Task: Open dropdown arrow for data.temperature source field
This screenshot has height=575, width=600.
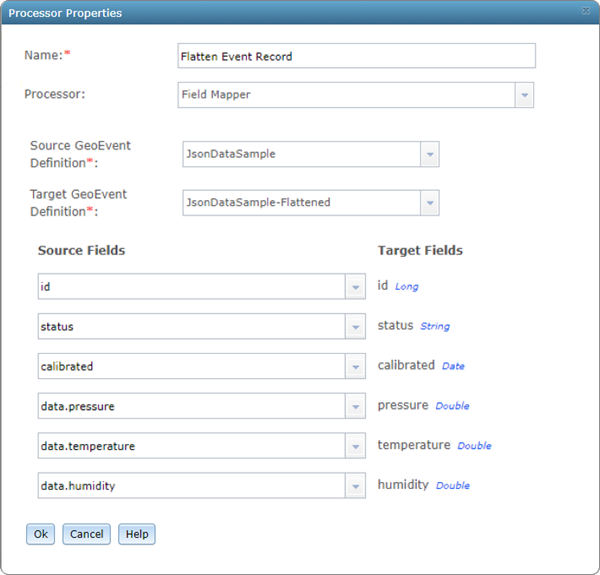Action: coord(355,446)
